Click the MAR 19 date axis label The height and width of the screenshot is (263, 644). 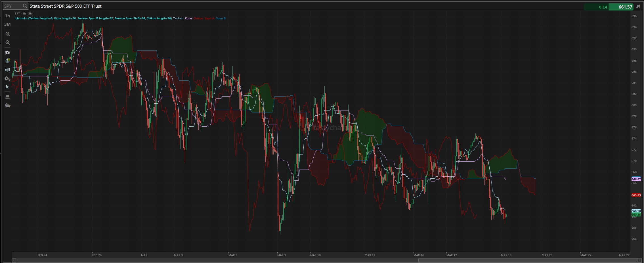pyautogui.click(x=506, y=255)
